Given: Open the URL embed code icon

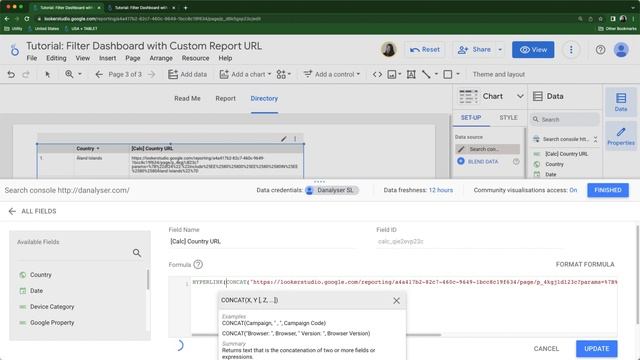Looking at the screenshot, I should [x=377, y=74].
